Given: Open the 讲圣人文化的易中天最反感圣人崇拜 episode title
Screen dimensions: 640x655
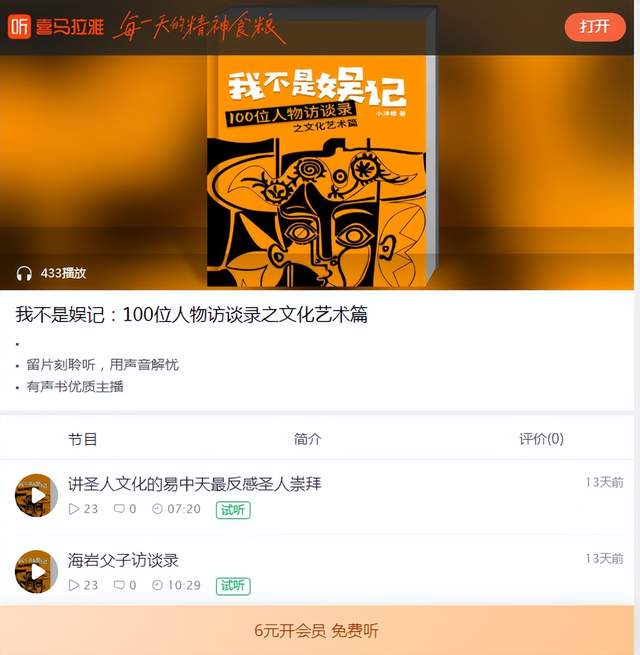Looking at the screenshot, I should [x=195, y=484].
